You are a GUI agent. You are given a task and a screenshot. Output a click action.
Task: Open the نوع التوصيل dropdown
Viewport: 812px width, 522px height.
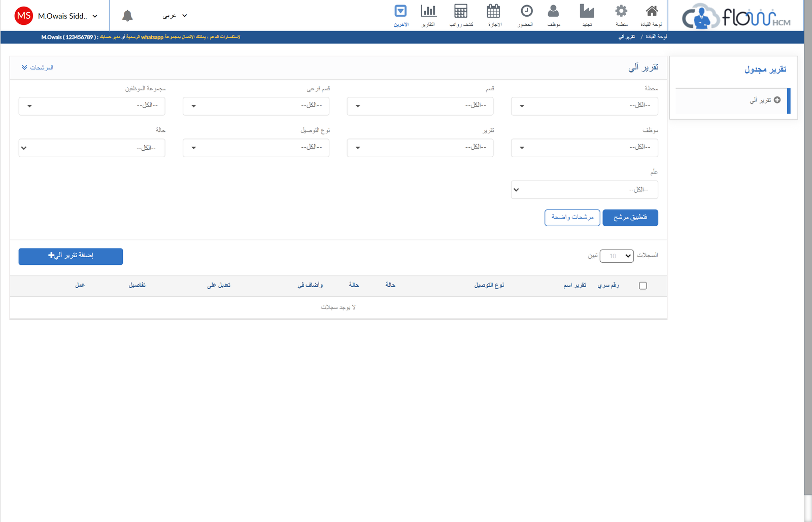point(256,148)
